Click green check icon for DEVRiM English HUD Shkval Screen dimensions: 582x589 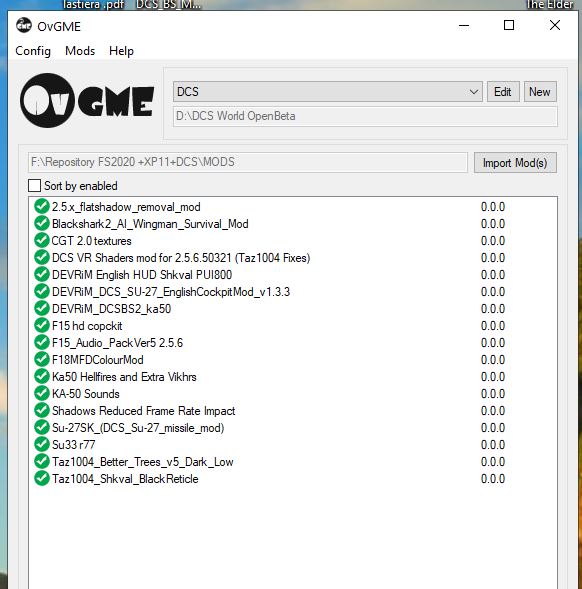pyautogui.click(x=42, y=274)
